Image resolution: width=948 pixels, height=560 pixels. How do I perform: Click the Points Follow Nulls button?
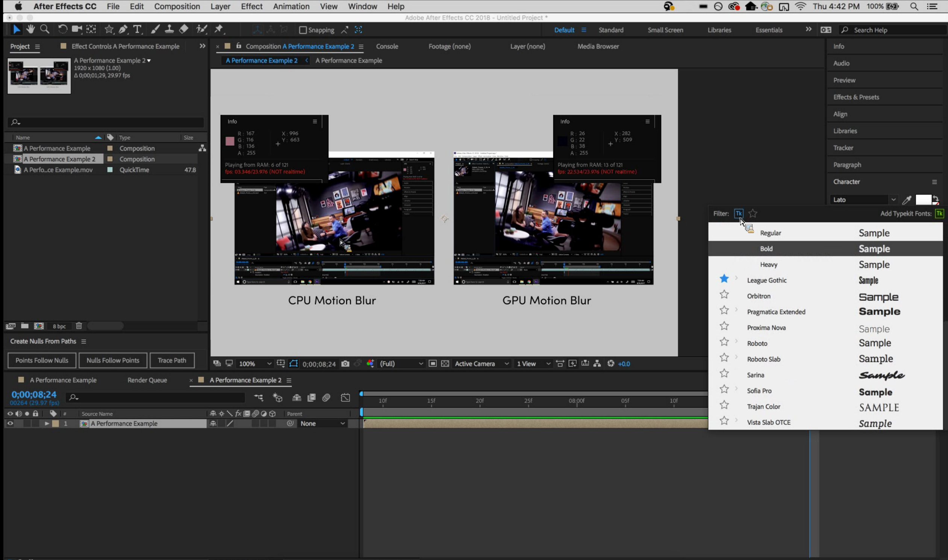pyautogui.click(x=42, y=360)
